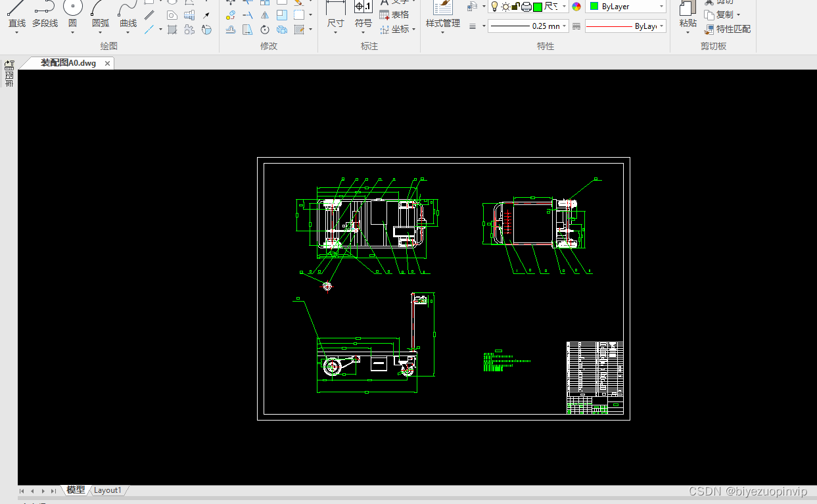
Task: Expand the 直线 dropdown arrow
Action: [x=17, y=32]
